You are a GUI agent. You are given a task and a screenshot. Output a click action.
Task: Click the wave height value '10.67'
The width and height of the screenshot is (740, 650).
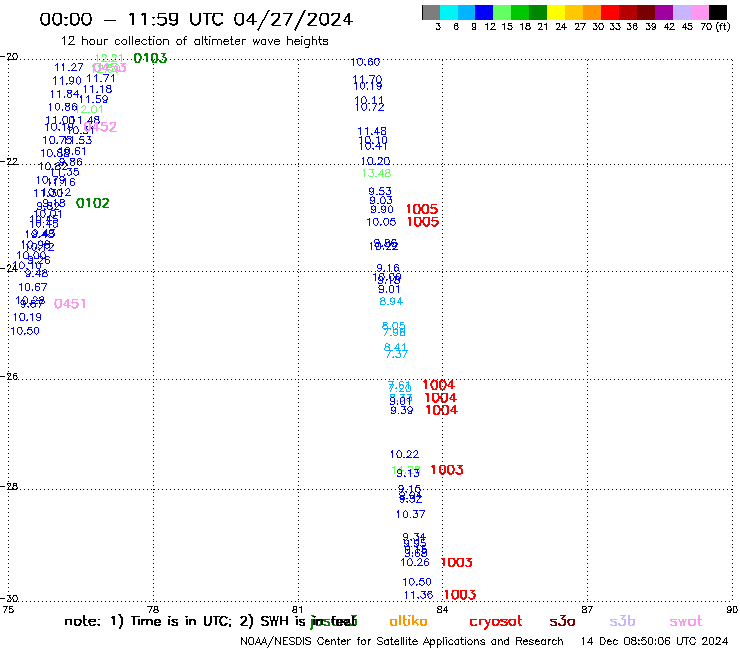[x=33, y=287]
